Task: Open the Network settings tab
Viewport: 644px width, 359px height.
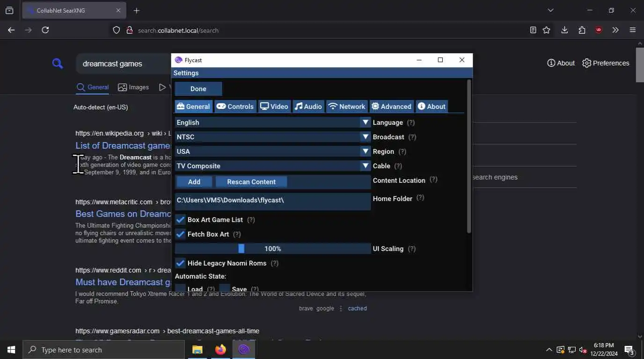Action: click(x=347, y=107)
